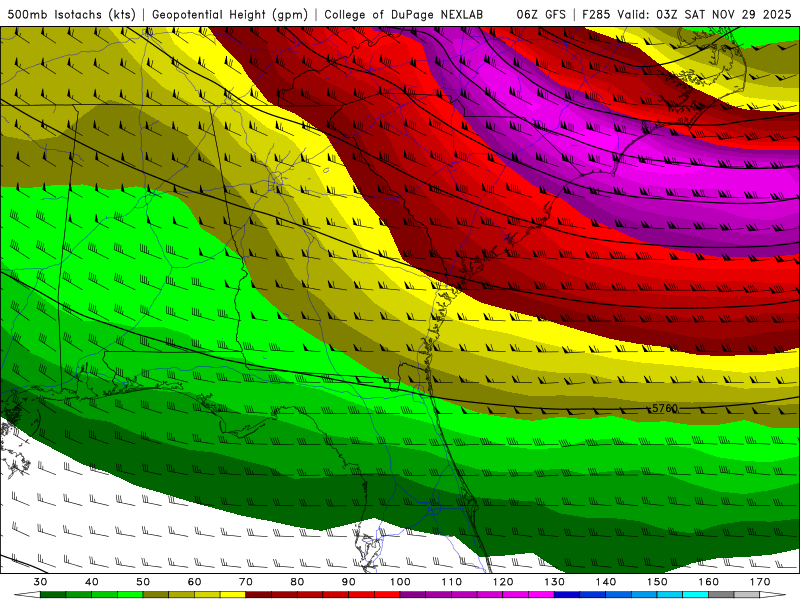This screenshot has width=800, height=600.
Task: Click the '50' legend value
Action: point(143,582)
